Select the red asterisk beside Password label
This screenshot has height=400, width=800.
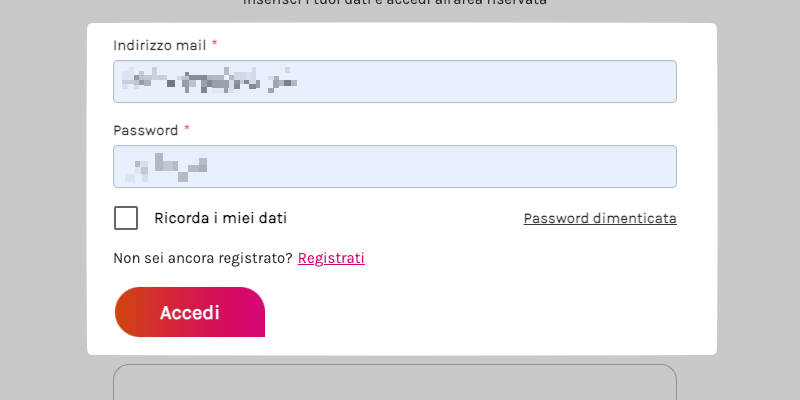point(187,129)
